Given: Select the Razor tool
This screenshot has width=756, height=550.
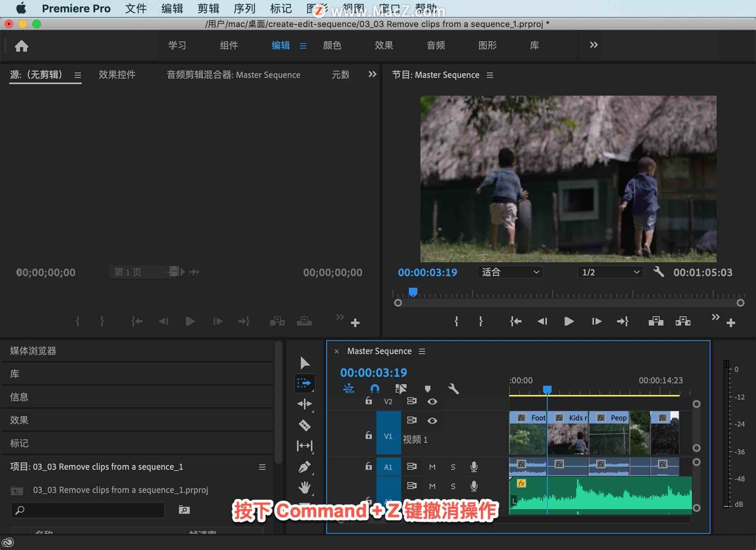Looking at the screenshot, I should 304,425.
